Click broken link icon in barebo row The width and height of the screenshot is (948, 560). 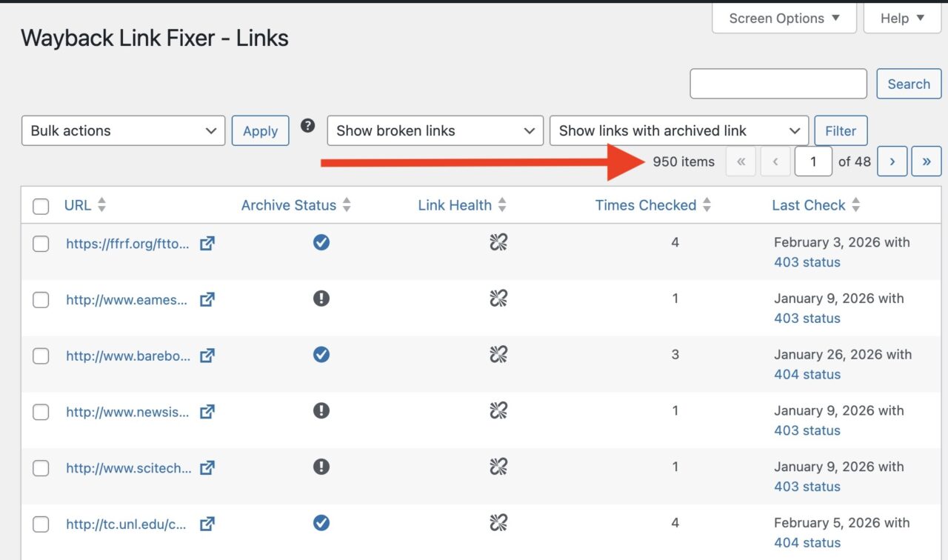[x=498, y=355]
